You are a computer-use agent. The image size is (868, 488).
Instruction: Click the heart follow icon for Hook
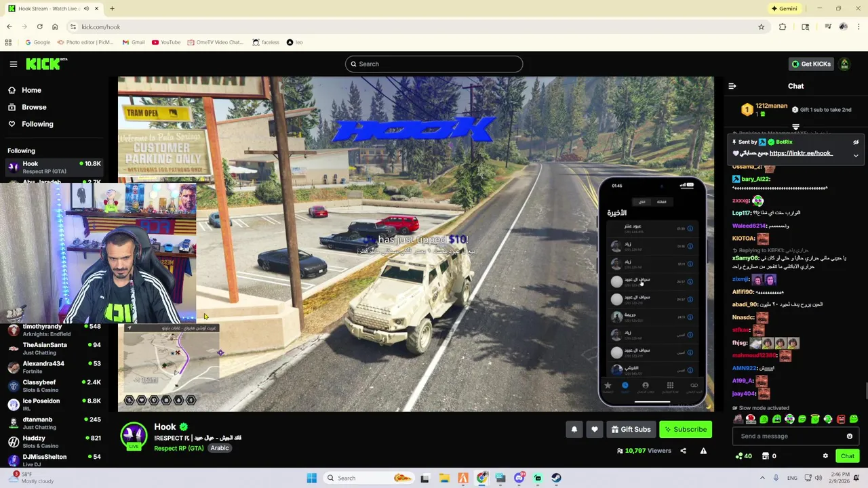point(595,429)
